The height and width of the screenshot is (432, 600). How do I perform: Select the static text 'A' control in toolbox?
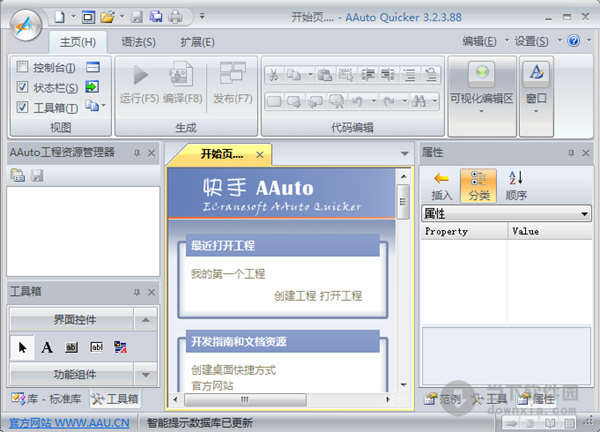point(47,347)
